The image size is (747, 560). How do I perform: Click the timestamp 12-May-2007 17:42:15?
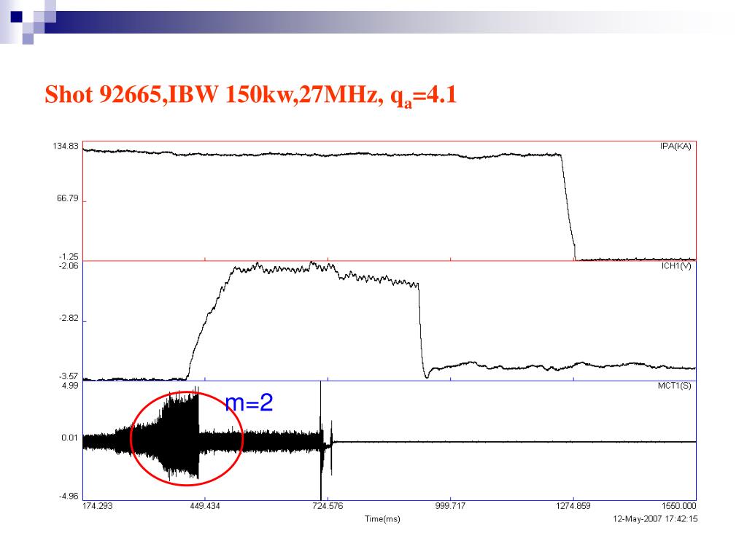click(655, 519)
